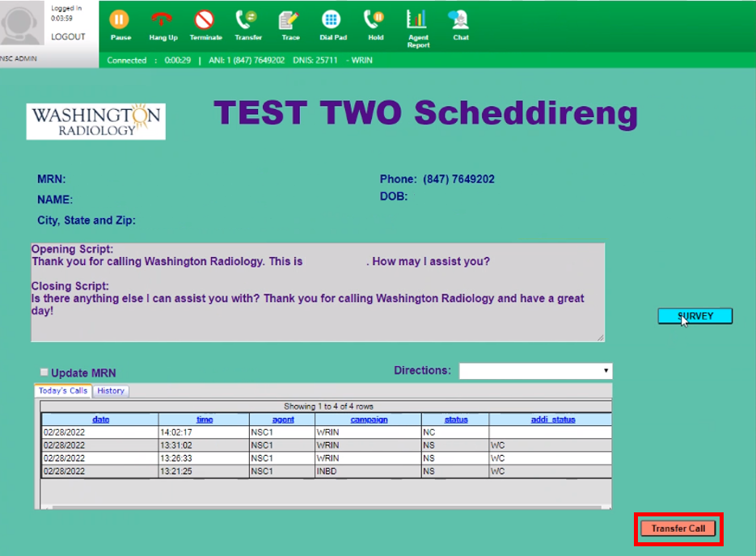Click inside the Opening Script text area
Image resolution: width=756 pixels, height=556 pixels.
coord(318,293)
